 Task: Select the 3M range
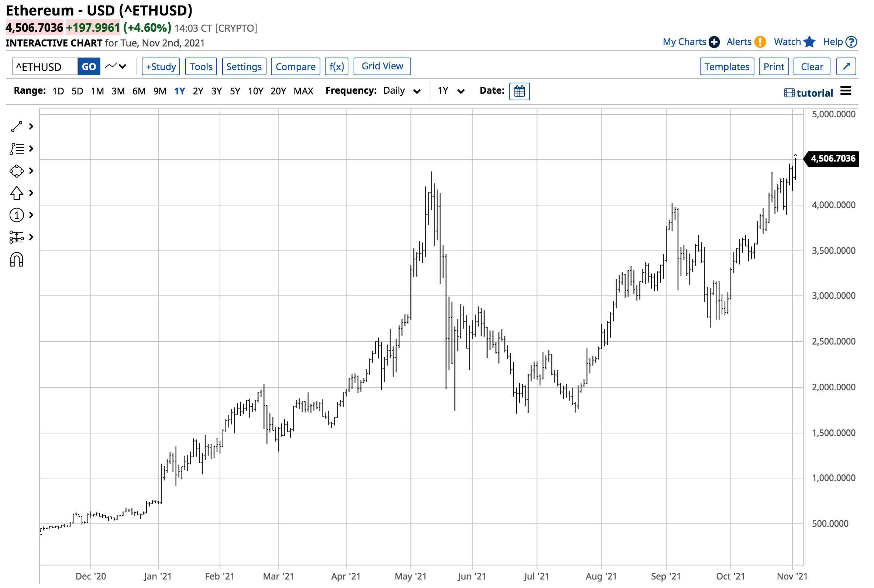click(x=118, y=91)
